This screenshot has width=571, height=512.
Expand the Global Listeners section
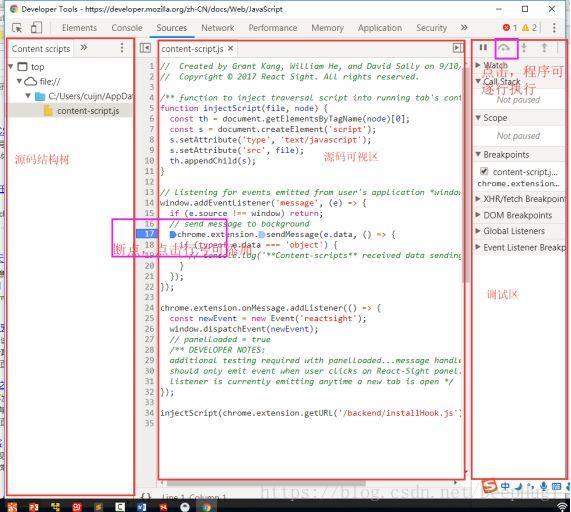coord(479,231)
